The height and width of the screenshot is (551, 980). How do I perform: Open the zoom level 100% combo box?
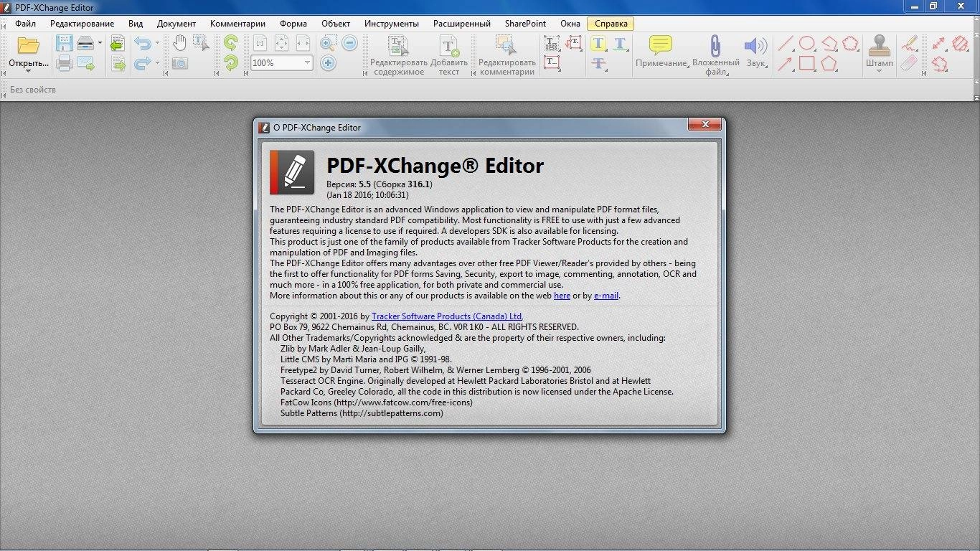(x=281, y=63)
